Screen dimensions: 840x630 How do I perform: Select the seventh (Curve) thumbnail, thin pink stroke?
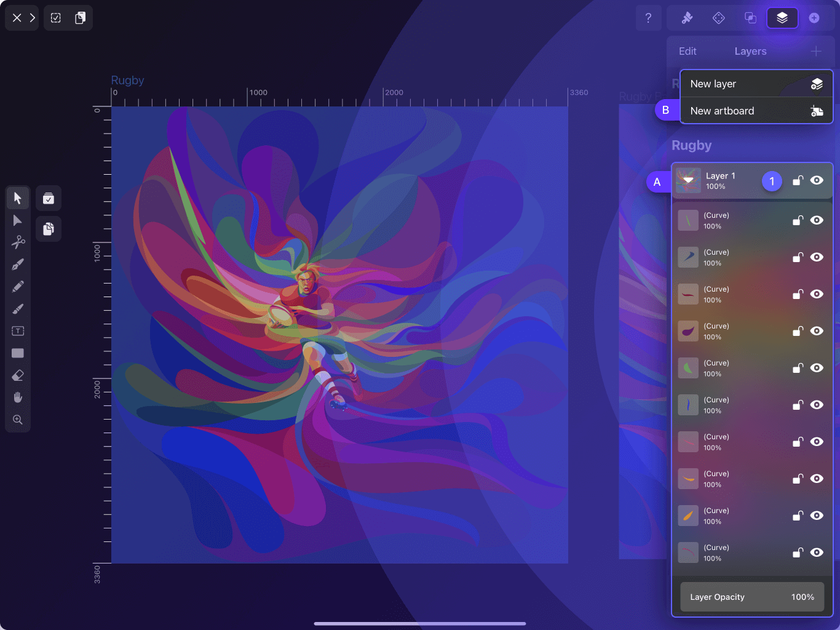tap(688, 442)
